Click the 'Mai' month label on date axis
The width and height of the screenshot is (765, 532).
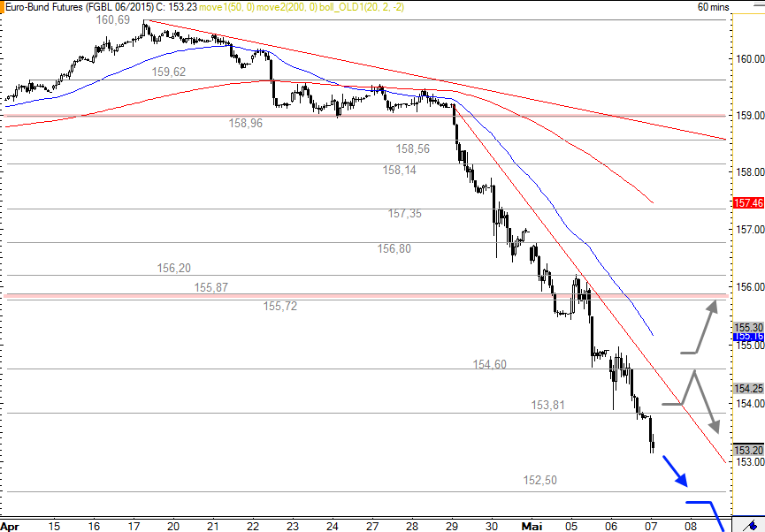tap(532, 527)
